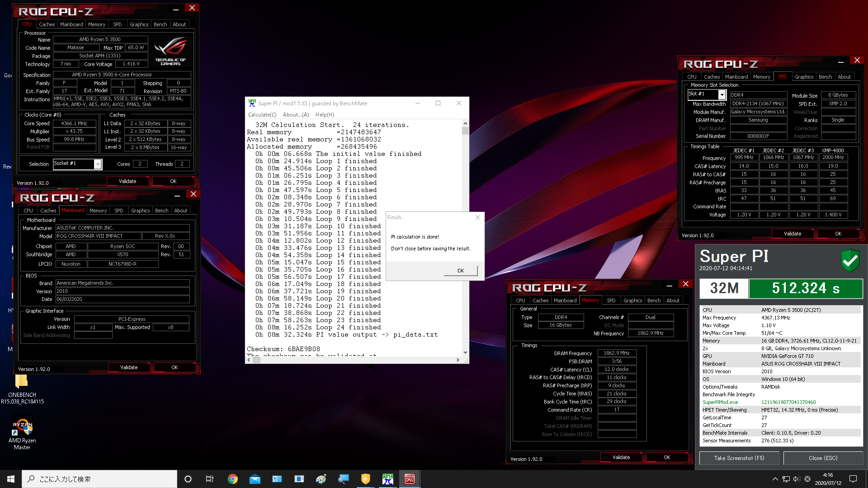The height and width of the screenshot is (488, 868).
Task: Click the 512.324 s result display
Action: tap(806, 288)
